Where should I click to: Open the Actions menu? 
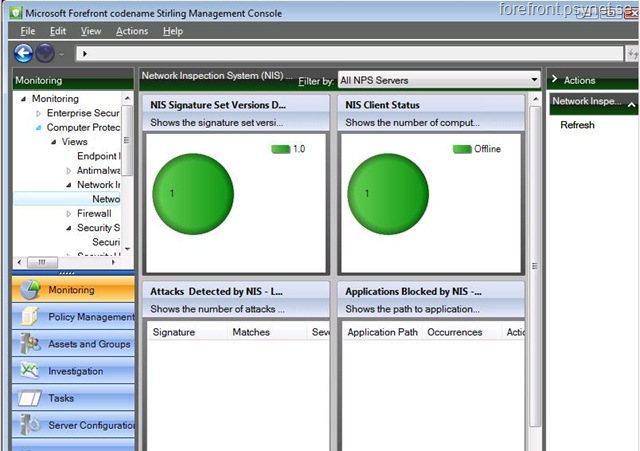tap(131, 31)
